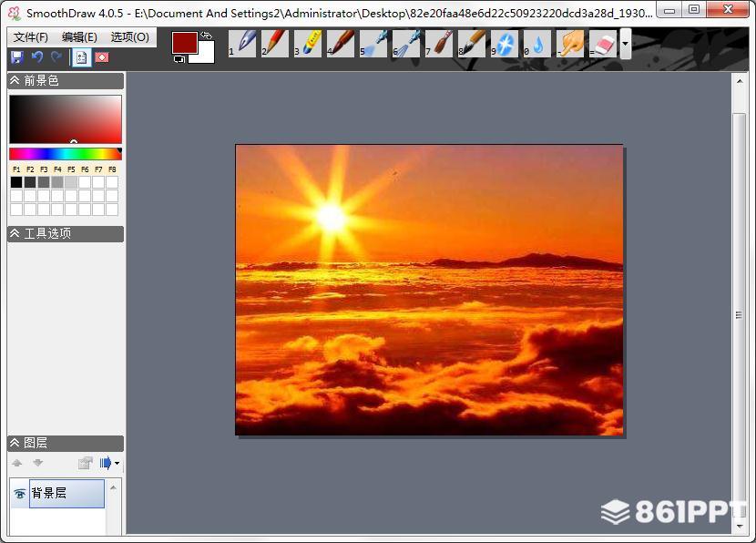Select the pink eraser tool
Screen dimensions: 756x543
point(604,43)
